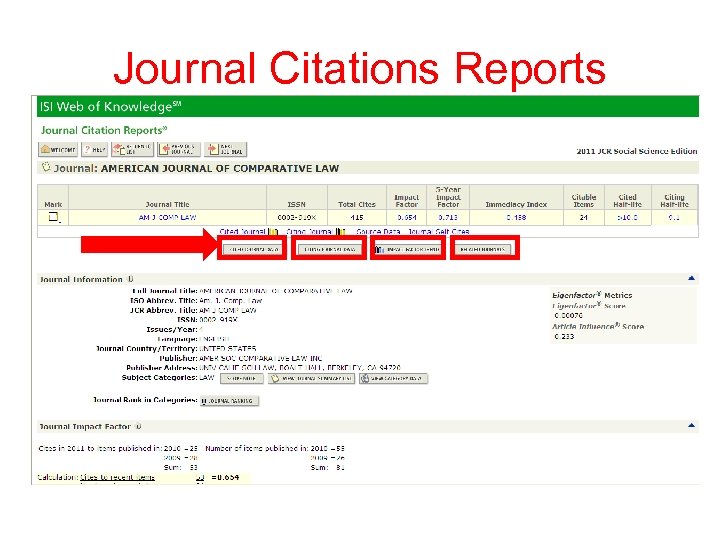This screenshot has height=540, width=720.
Task: Go to the Next Journal
Action: (225, 149)
